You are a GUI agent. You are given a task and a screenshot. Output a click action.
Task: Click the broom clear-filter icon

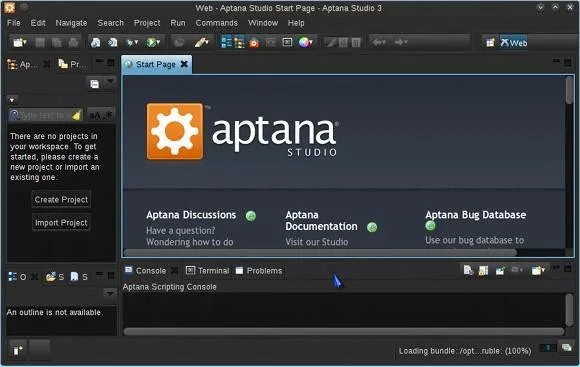click(x=77, y=115)
